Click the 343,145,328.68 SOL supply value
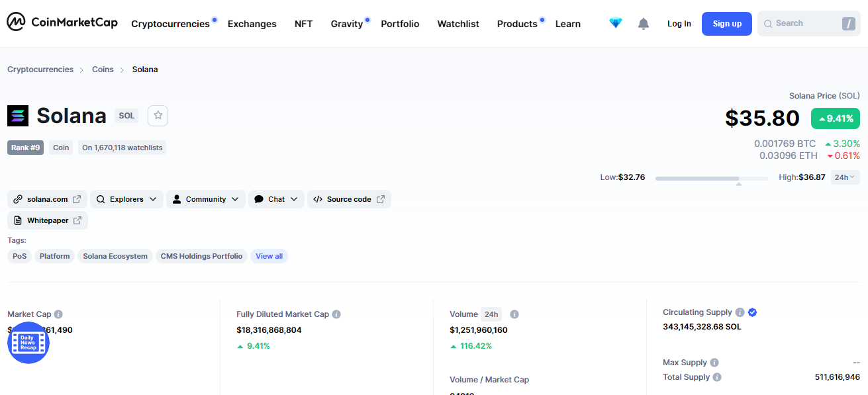868x395 pixels. pyautogui.click(x=702, y=327)
